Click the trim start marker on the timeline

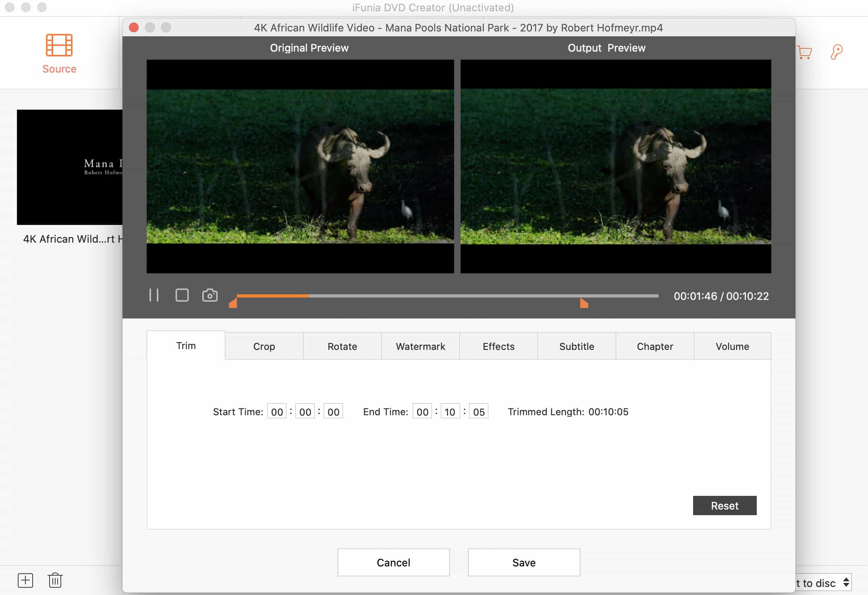pos(233,303)
